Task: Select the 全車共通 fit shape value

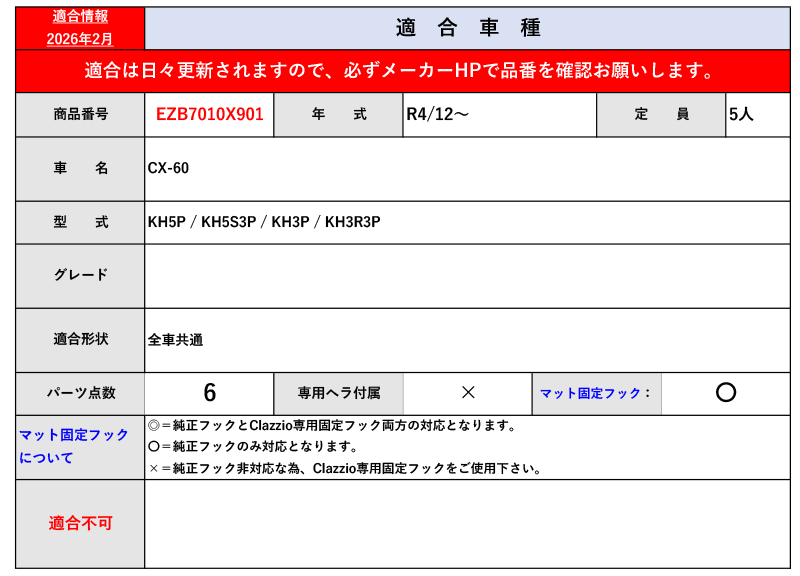Action: coord(175,339)
